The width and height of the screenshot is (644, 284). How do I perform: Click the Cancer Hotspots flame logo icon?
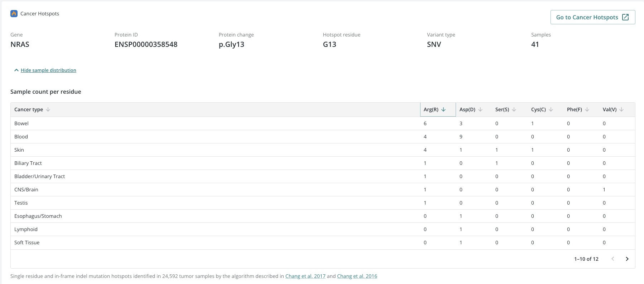(14, 14)
